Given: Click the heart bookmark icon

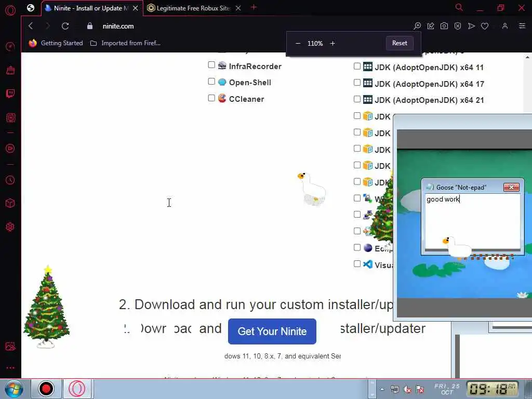Looking at the screenshot, I should pyautogui.click(x=485, y=26).
